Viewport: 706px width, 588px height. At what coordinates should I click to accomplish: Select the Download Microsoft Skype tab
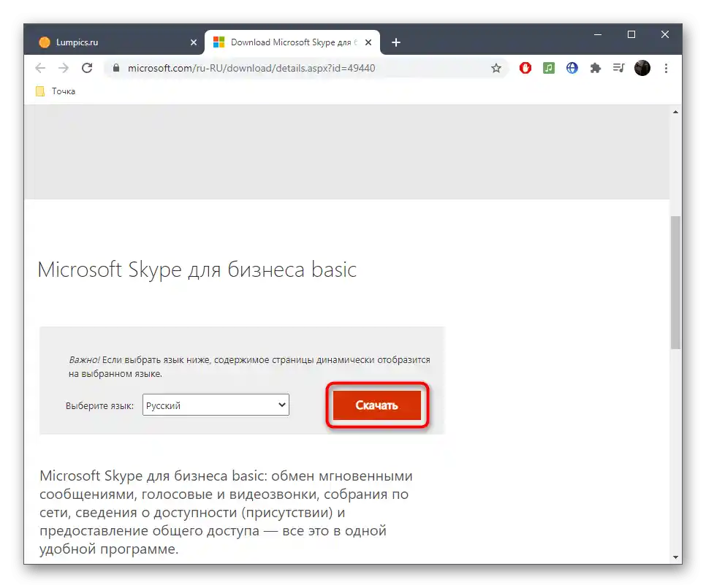(x=292, y=42)
